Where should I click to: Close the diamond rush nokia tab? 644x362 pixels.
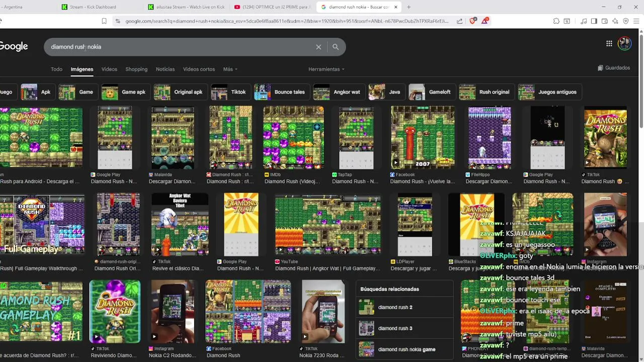(395, 7)
